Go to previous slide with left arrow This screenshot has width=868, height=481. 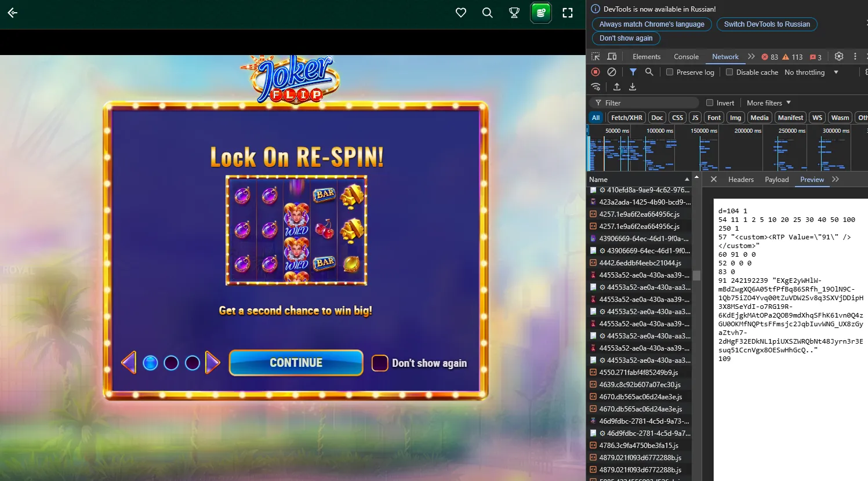(x=129, y=363)
